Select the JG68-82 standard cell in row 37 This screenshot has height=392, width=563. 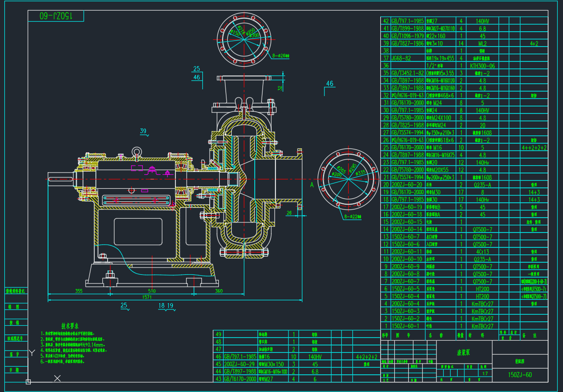pyautogui.click(x=401, y=58)
